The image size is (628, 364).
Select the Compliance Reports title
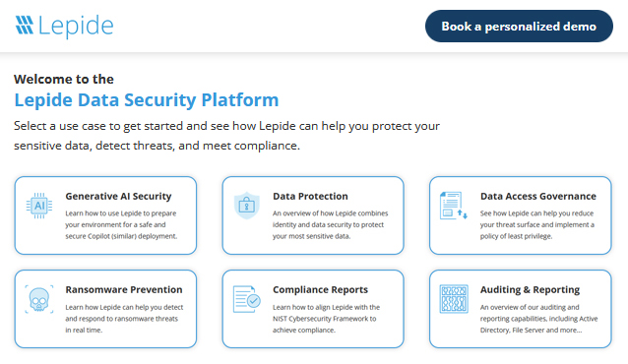[x=321, y=289]
